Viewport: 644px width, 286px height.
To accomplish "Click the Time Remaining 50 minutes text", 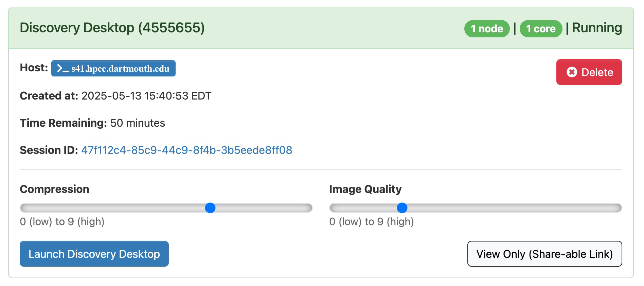I will click(137, 123).
